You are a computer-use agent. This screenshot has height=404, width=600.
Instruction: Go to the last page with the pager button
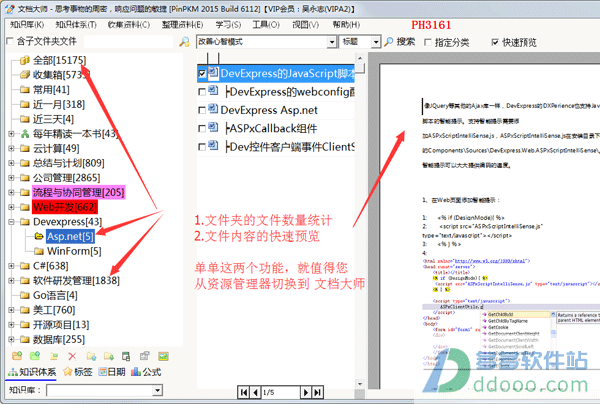318,392
